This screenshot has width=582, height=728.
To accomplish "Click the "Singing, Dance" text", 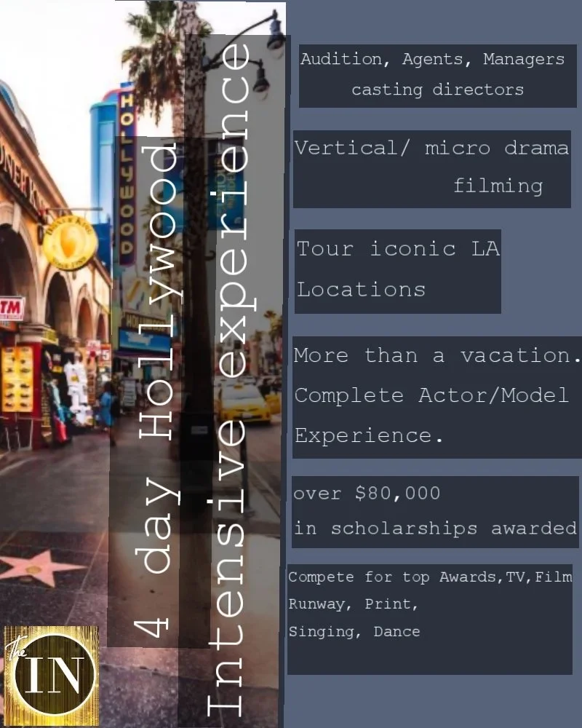I will (354, 631).
